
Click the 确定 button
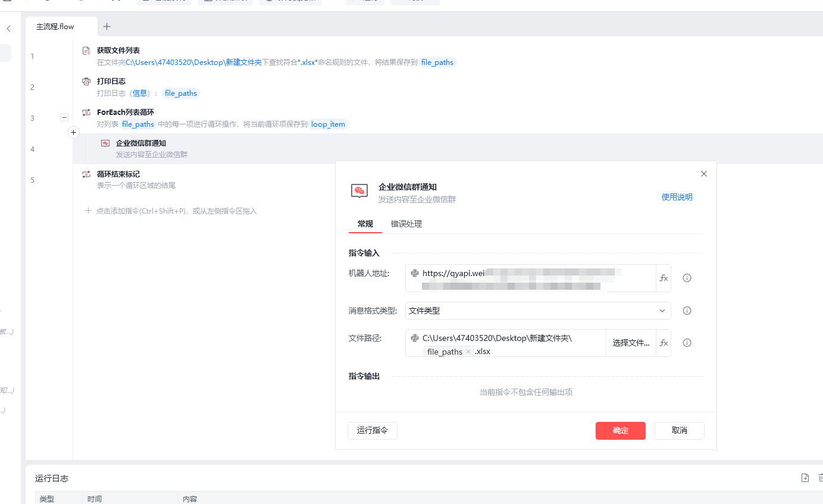tap(620, 431)
